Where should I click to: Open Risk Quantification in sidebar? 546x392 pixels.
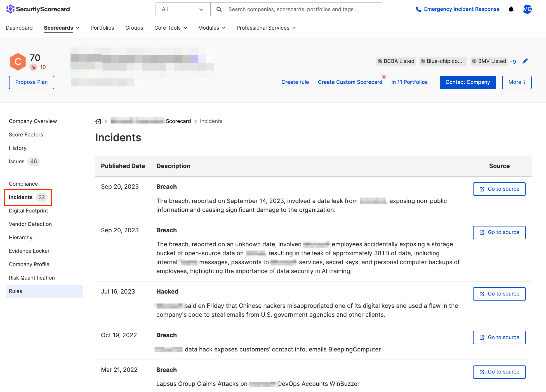(32, 278)
